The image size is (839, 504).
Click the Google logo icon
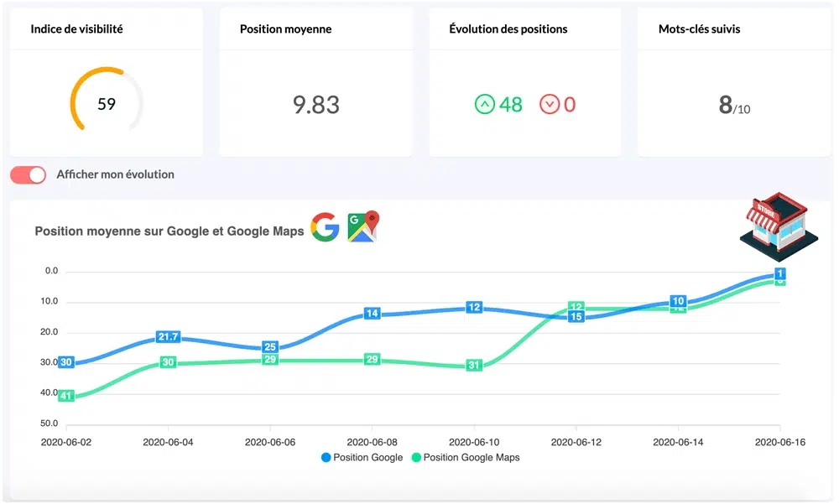pyautogui.click(x=325, y=227)
